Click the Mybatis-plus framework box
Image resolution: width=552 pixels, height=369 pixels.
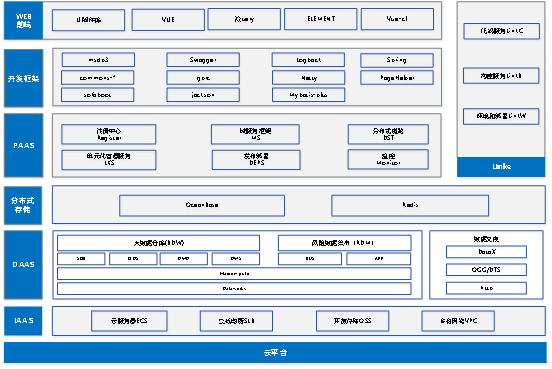tap(308, 95)
